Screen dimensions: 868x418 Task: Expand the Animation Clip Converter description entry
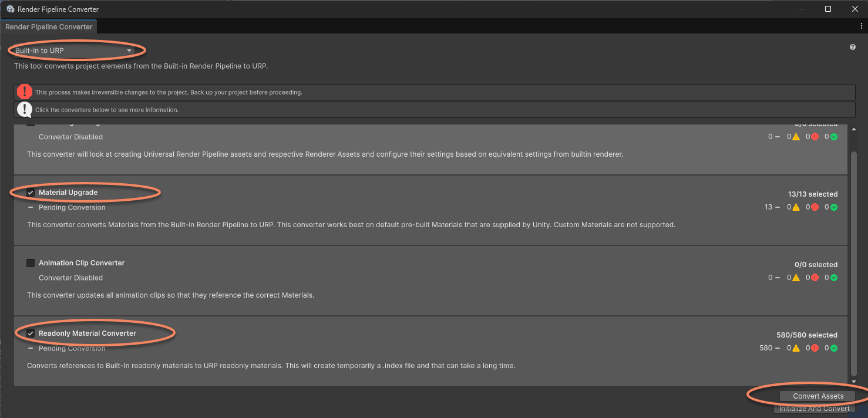point(82,262)
